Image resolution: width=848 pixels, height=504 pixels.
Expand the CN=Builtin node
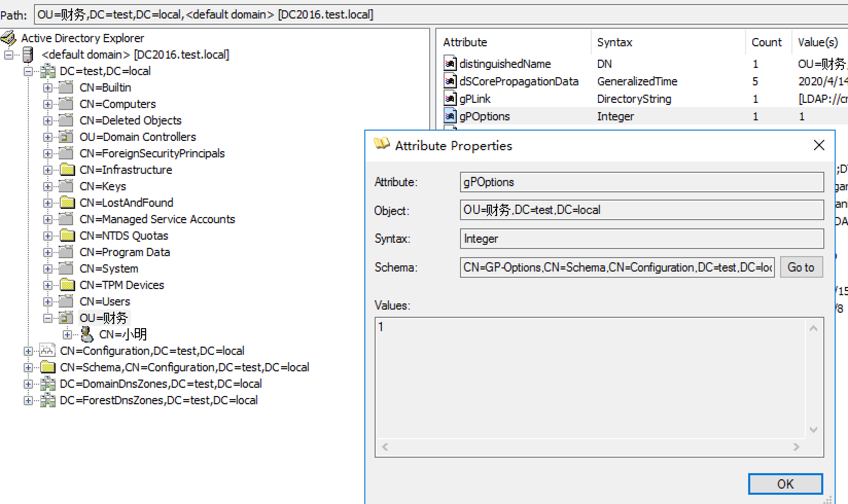48,88
